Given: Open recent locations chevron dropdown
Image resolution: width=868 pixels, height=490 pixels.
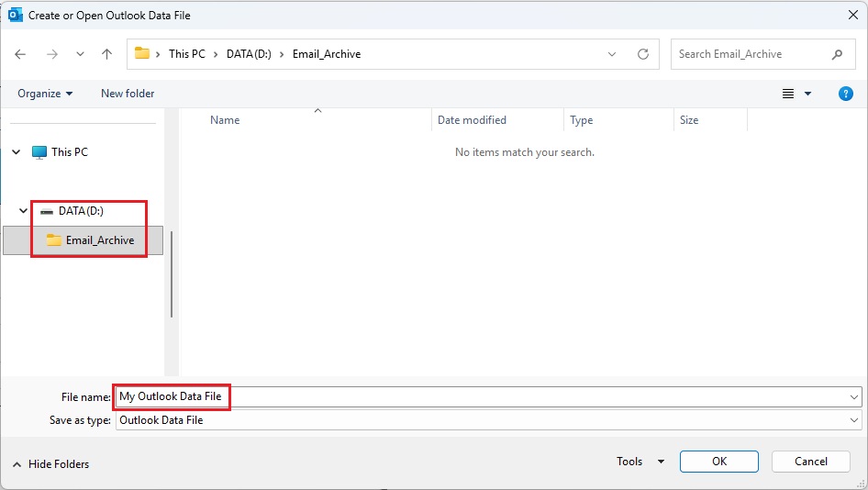Looking at the screenshot, I should click(80, 54).
